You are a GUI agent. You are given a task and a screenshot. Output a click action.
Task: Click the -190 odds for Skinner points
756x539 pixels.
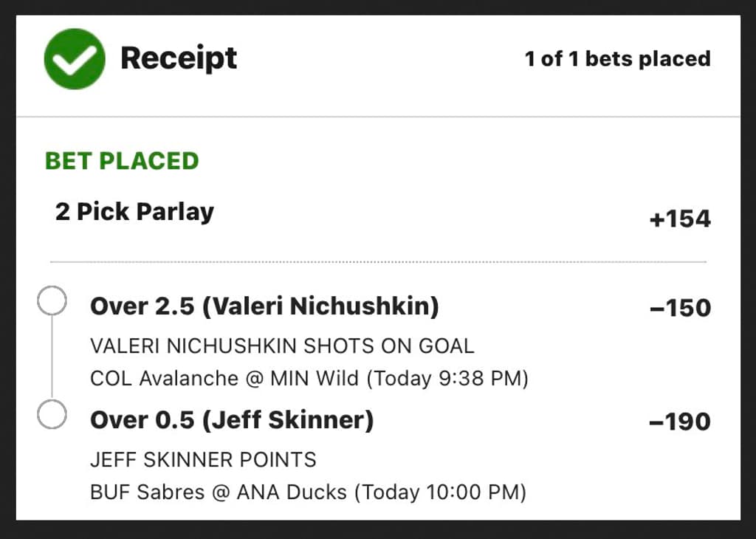[678, 421]
